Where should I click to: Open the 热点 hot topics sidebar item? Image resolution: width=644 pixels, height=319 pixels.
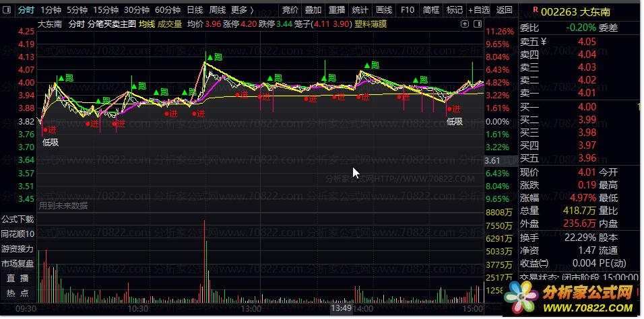18,293
